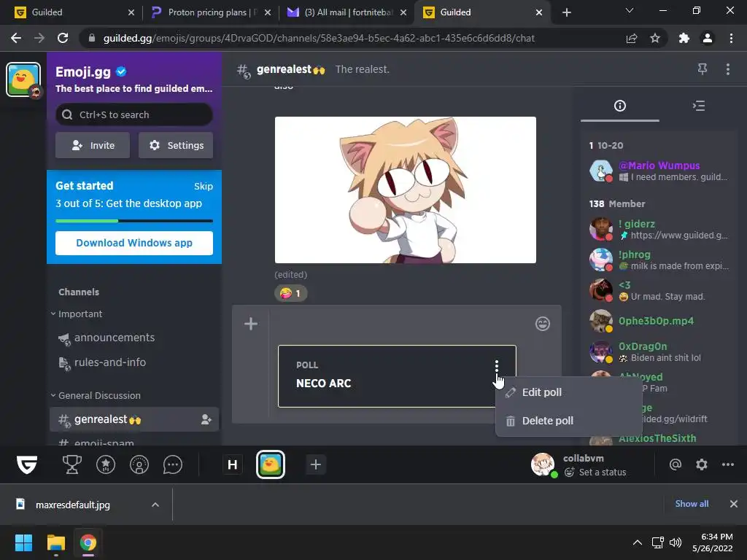
Task: Open the tournaments trophy icon
Action: [x=72, y=464]
